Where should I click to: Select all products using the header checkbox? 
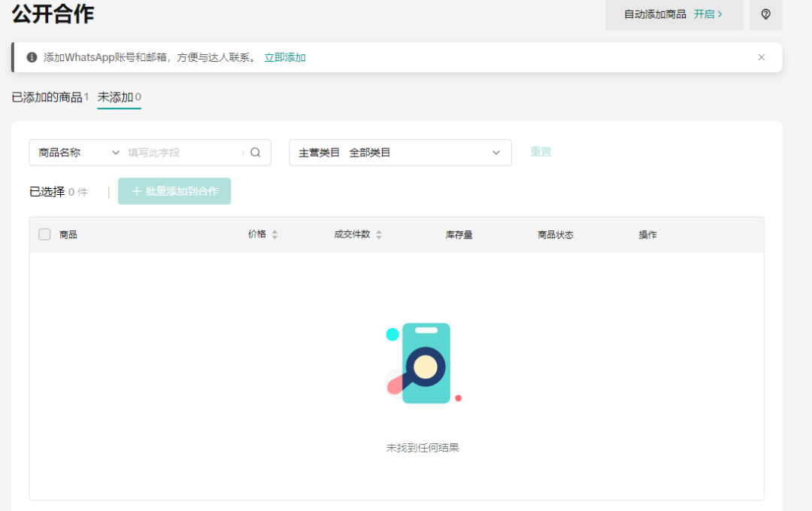pyautogui.click(x=44, y=234)
